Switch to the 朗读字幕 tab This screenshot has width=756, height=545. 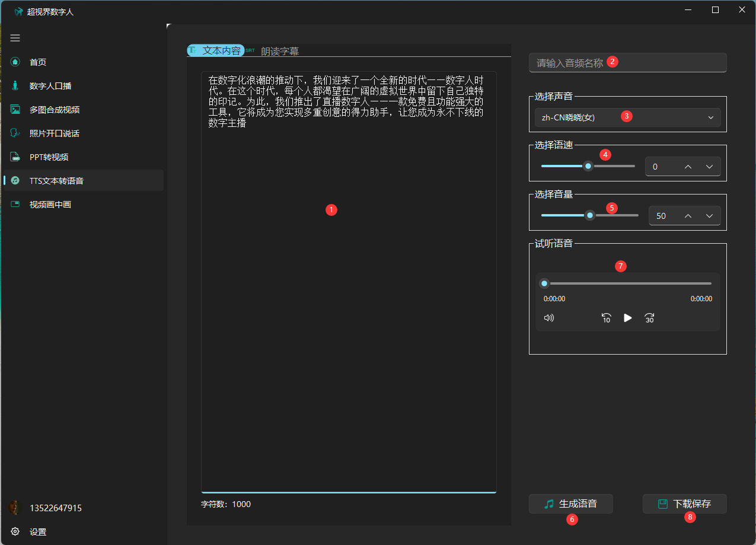point(279,52)
